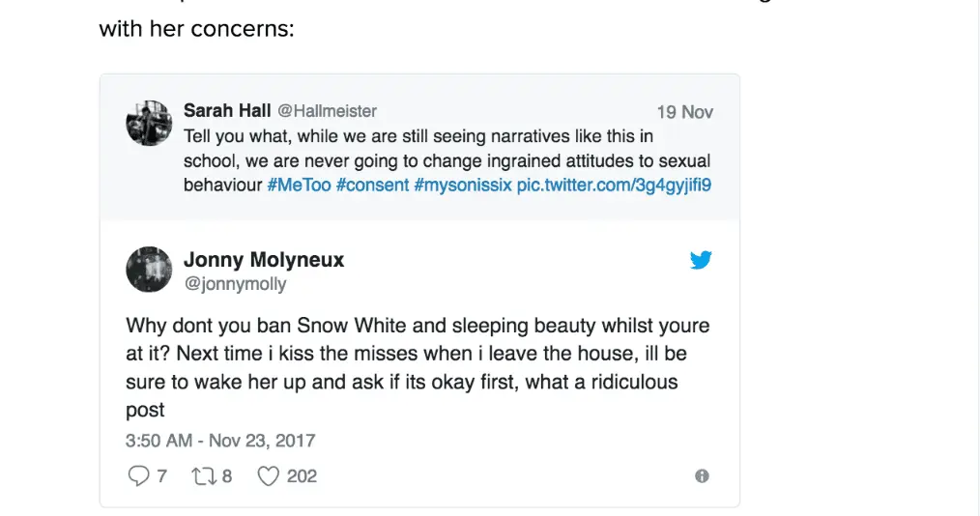This screenshot has width=980, height=516.
Task: Click the Twitter bird logo icon
Action: coord(701,259)
